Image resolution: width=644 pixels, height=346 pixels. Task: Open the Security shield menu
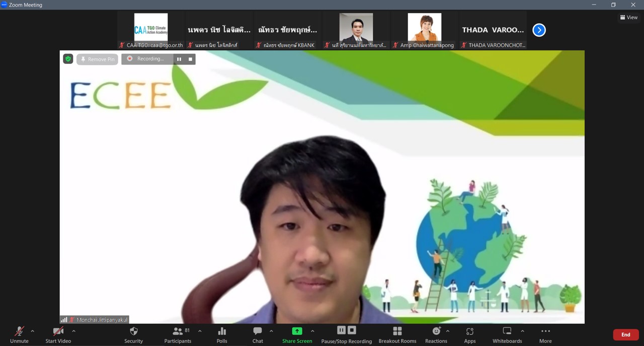click(133, 335)
